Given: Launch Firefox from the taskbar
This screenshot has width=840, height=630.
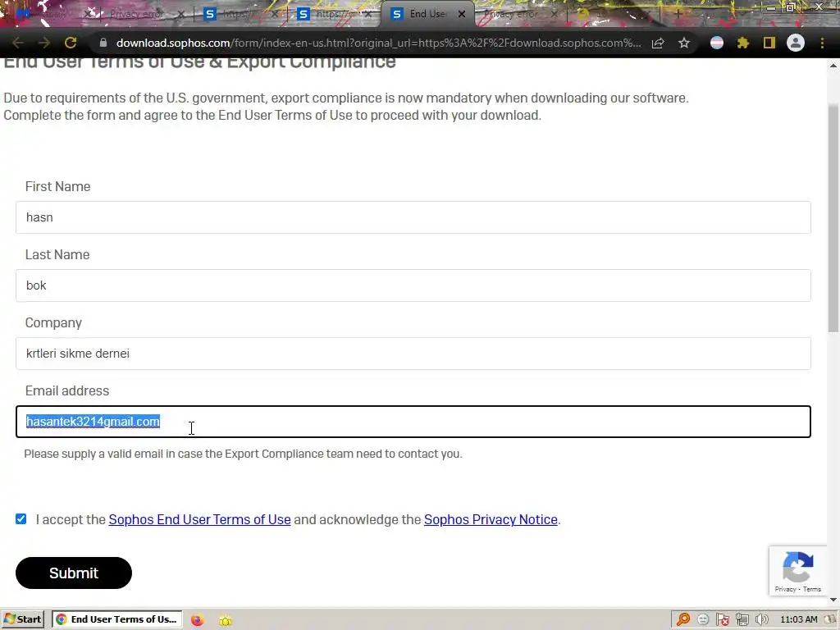Looking at the screenshot, I should tap(197, 620).
